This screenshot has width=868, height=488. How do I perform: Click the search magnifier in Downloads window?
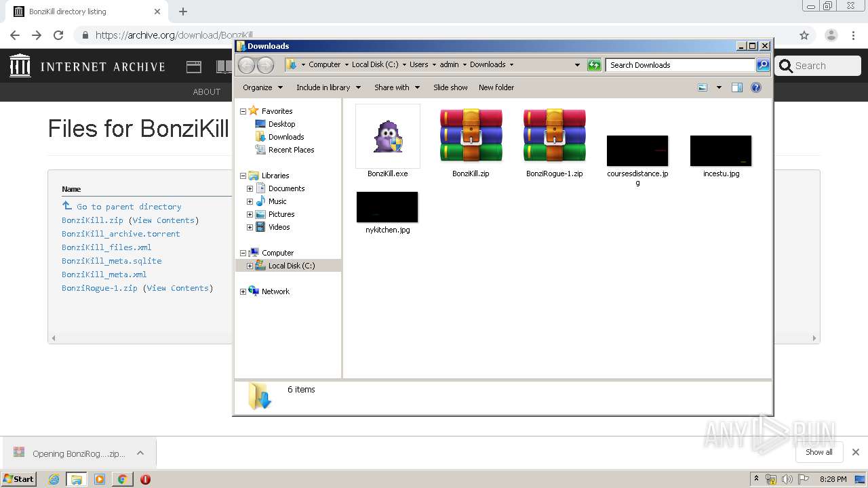coord(763,65)
